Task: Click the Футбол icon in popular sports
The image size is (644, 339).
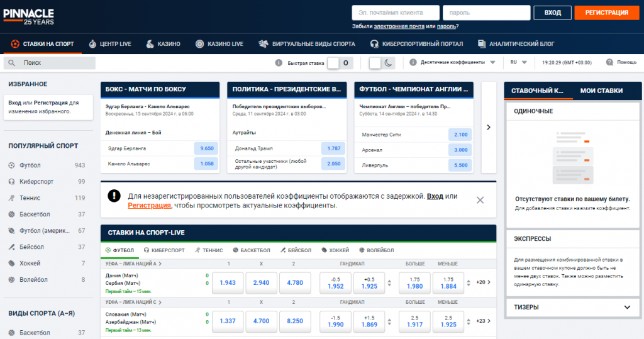Action: (x=11, y=165)
